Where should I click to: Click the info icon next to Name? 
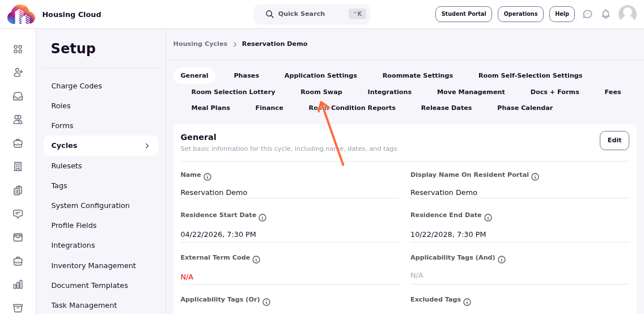(x=208, y=177)
